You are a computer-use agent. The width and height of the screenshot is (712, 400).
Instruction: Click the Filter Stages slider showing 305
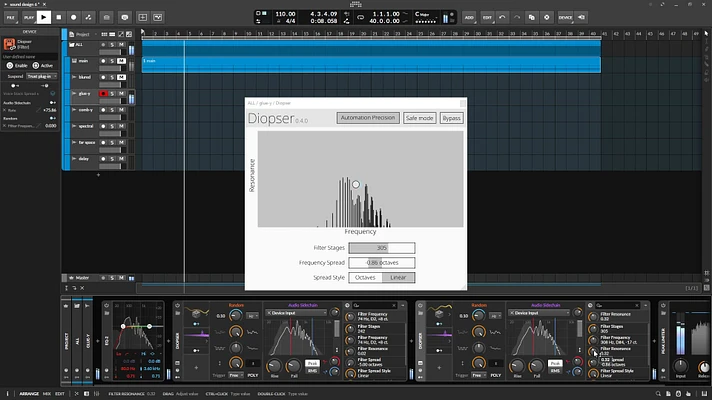point(381,248)
